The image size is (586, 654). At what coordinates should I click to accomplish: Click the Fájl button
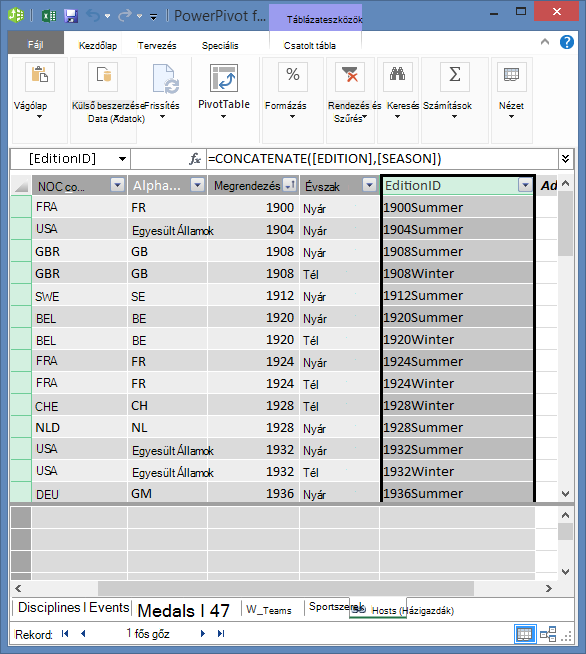36,44
